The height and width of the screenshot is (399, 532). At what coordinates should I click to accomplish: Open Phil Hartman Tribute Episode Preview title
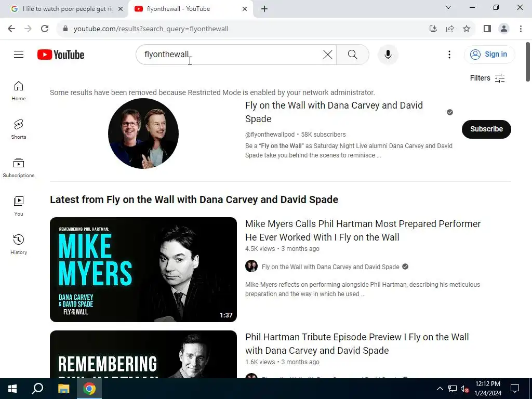357,344
